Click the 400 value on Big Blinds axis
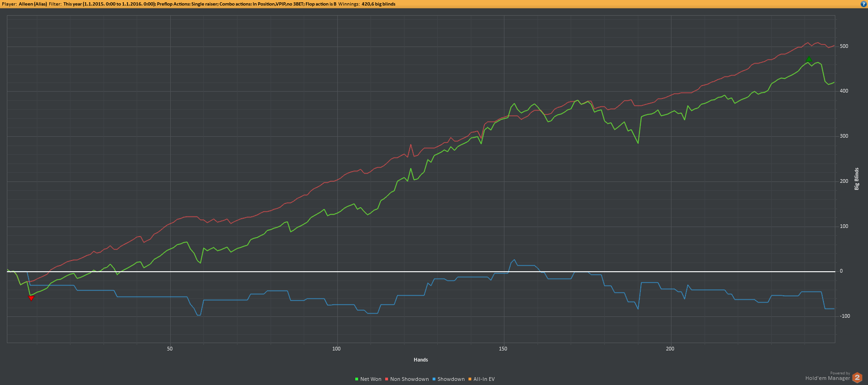868x385 pixels. click(x=844, y=91)
